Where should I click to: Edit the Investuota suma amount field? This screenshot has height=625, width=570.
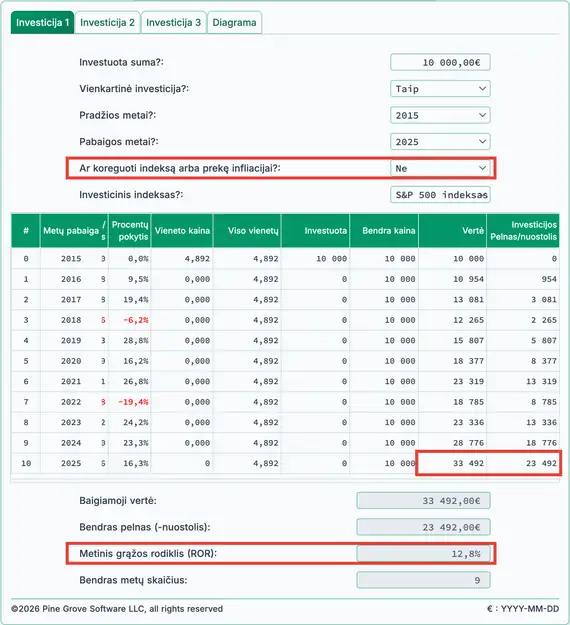[440, 62]
